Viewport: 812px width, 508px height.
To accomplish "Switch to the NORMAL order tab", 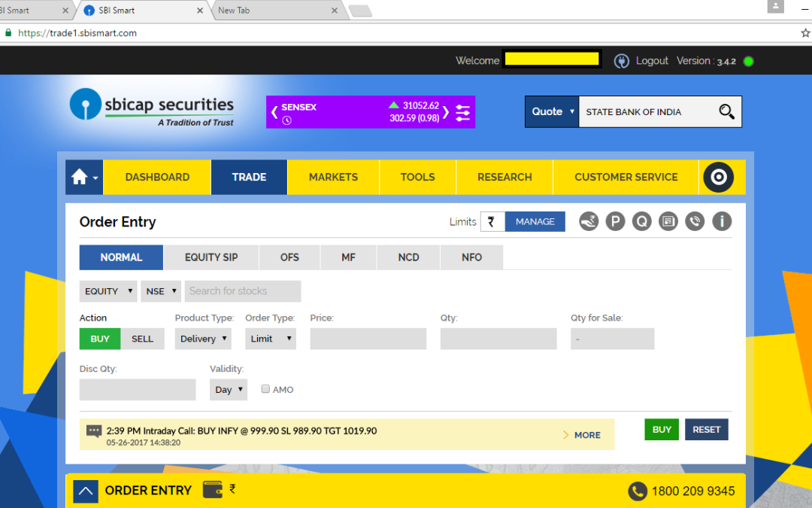I will (x=121, y=257).
